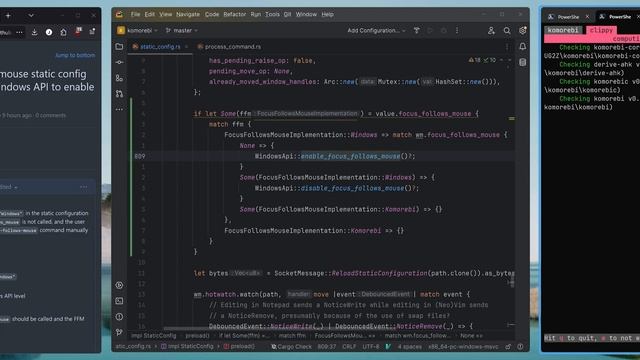Open IDE settings gear
Viewport: 640px width, 360px height.
point(522,31)
